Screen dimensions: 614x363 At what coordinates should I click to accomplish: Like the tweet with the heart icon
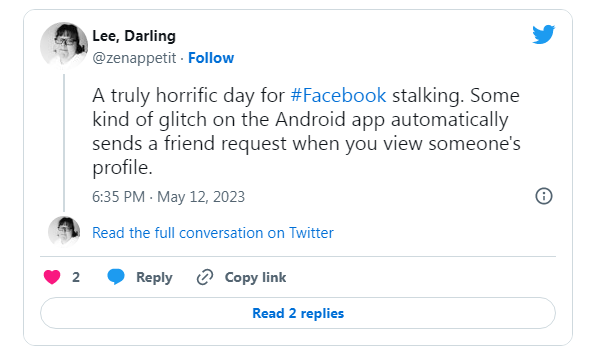[x=52, y=277]
